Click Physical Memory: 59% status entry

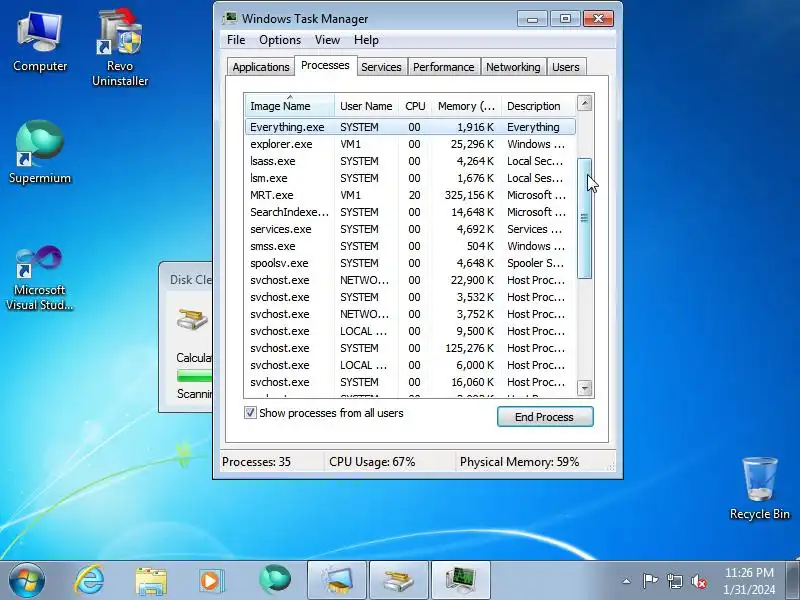click(x=519, y=462)
